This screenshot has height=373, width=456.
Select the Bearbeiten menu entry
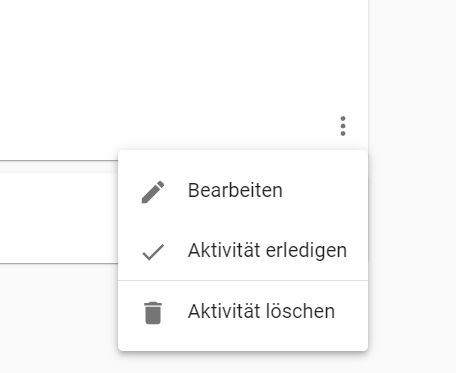(243, 190)
